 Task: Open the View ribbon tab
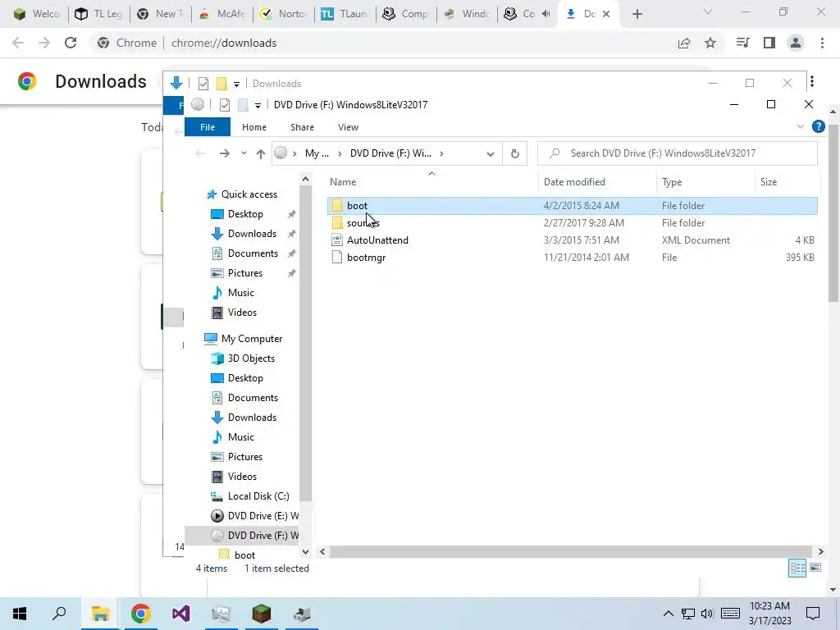(x=348, y=127)
